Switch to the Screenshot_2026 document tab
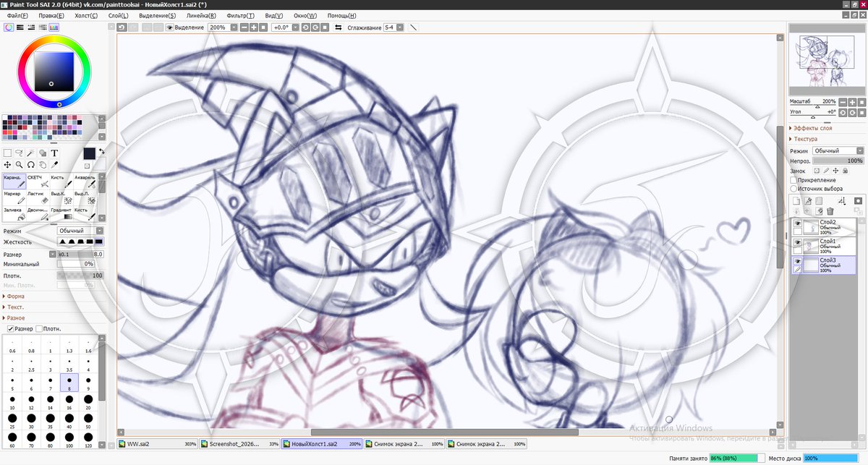868x465 pixels. point(240,443)
